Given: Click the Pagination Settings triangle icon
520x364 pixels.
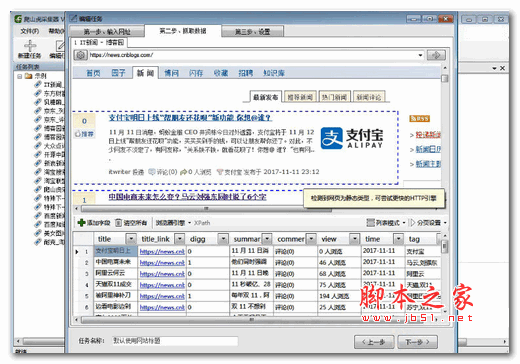Looking at the screenshot, I should (412, 222).
